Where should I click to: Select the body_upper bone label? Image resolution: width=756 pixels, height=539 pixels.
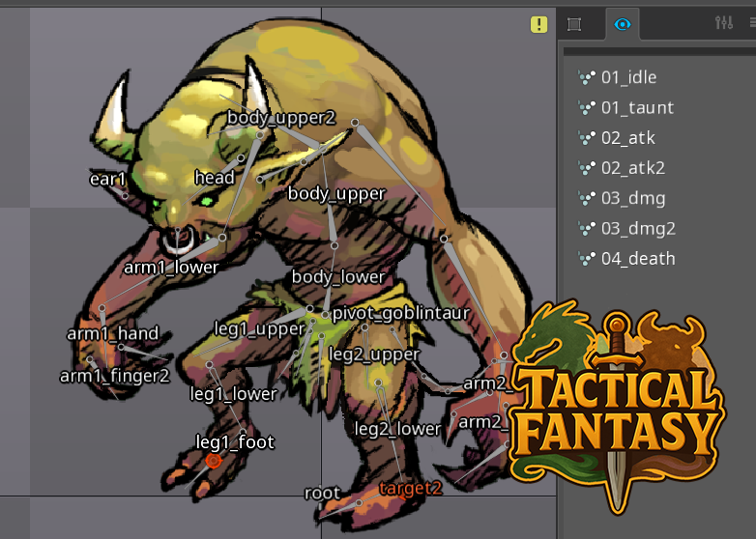336,193
